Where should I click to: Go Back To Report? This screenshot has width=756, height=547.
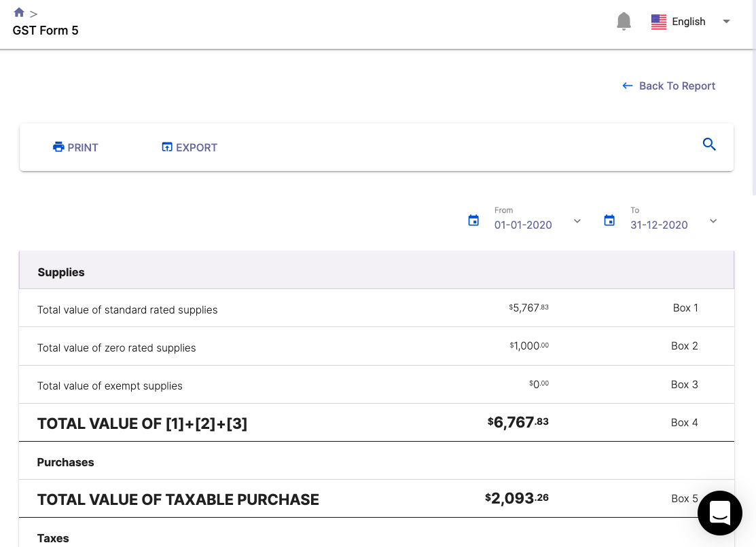(669, 86)
